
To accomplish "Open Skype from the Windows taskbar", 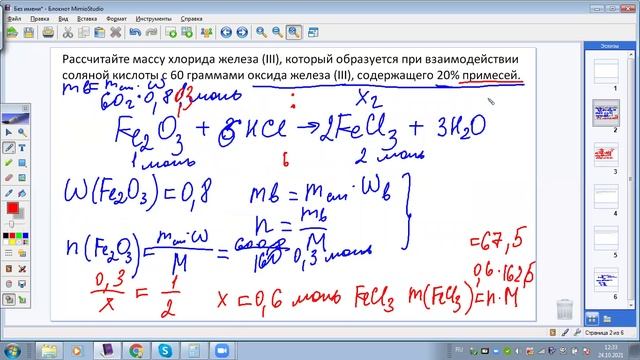I will (165, 351).
